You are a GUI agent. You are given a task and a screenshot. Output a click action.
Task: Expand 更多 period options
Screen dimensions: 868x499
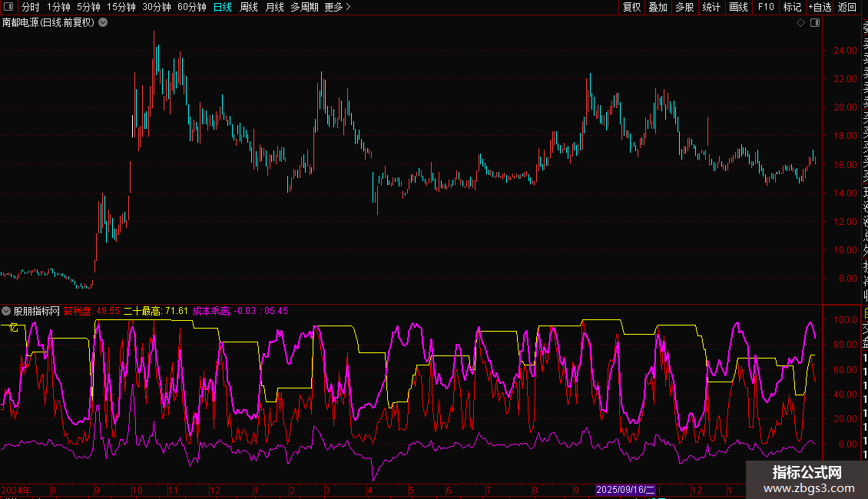337,7
